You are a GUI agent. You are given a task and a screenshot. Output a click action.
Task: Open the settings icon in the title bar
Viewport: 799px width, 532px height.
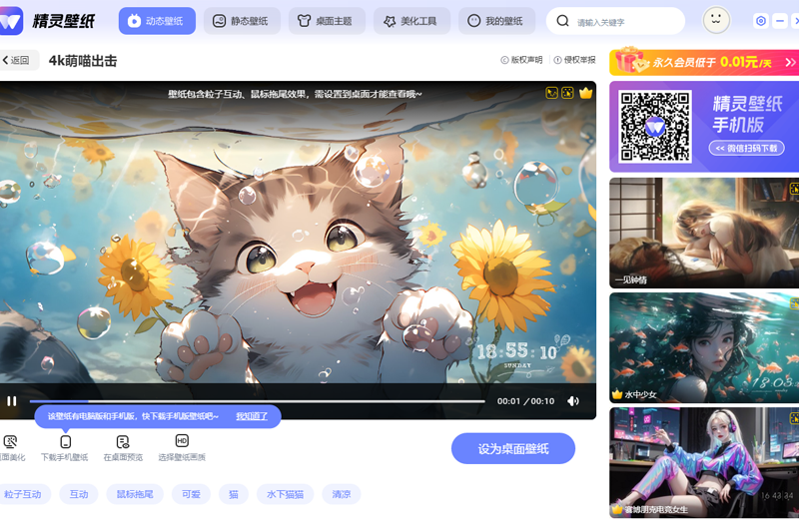point(761,21)
